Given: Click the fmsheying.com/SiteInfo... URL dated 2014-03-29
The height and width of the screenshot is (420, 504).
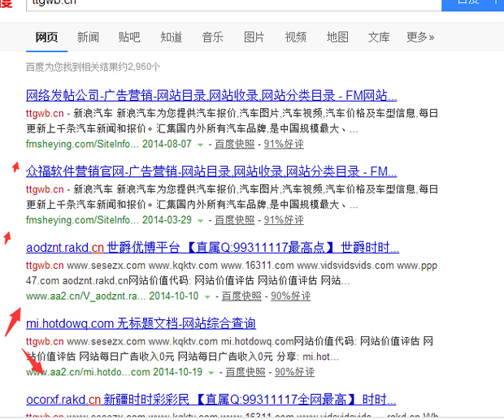Looking at the screenshot, I should click(x=83, y=220).
